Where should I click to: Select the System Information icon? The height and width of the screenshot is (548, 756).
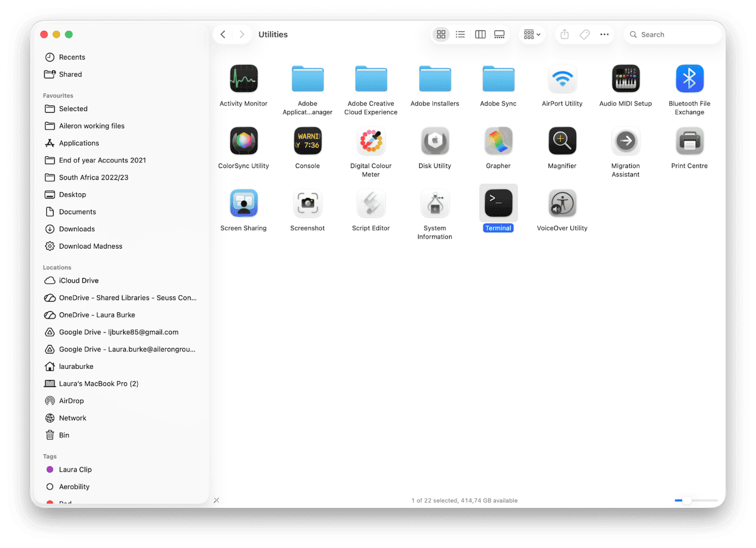(x=434, y=203)
